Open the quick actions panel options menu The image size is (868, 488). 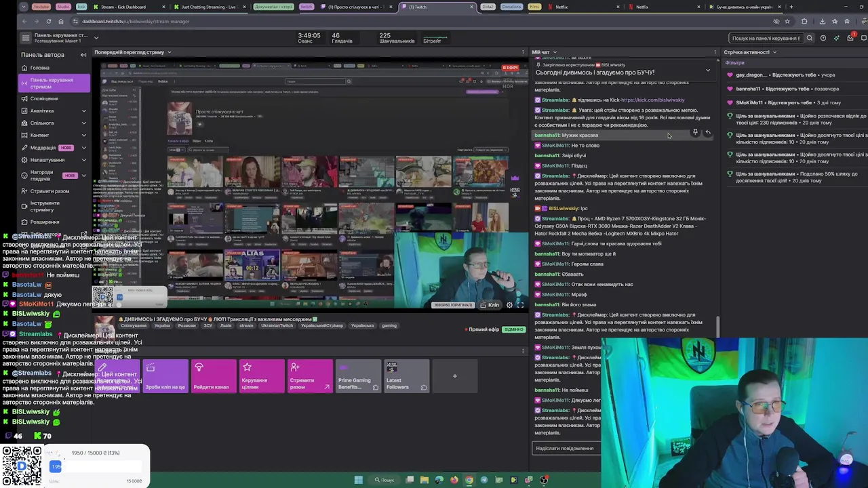pyautogui.click(x=523, y=351)
